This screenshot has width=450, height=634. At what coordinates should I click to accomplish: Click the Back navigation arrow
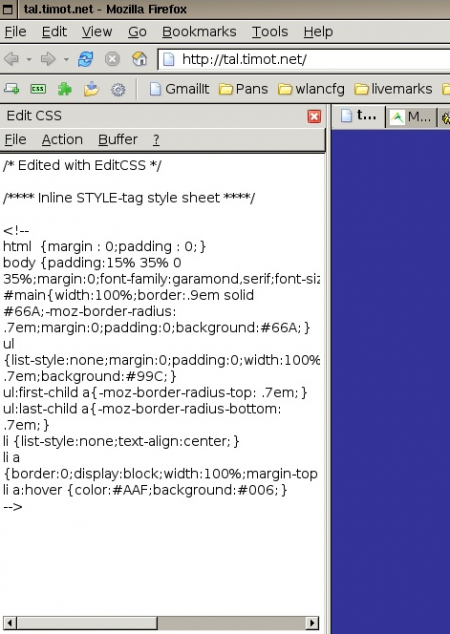point(11,59)
